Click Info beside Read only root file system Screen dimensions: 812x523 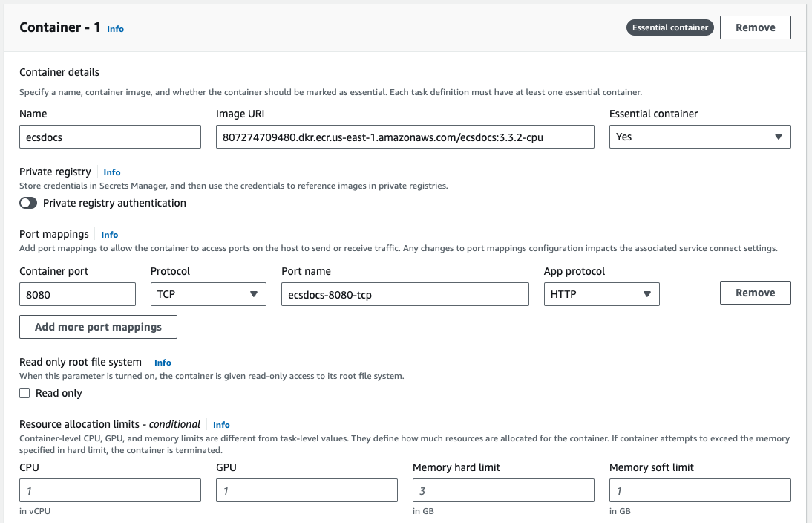162,362
